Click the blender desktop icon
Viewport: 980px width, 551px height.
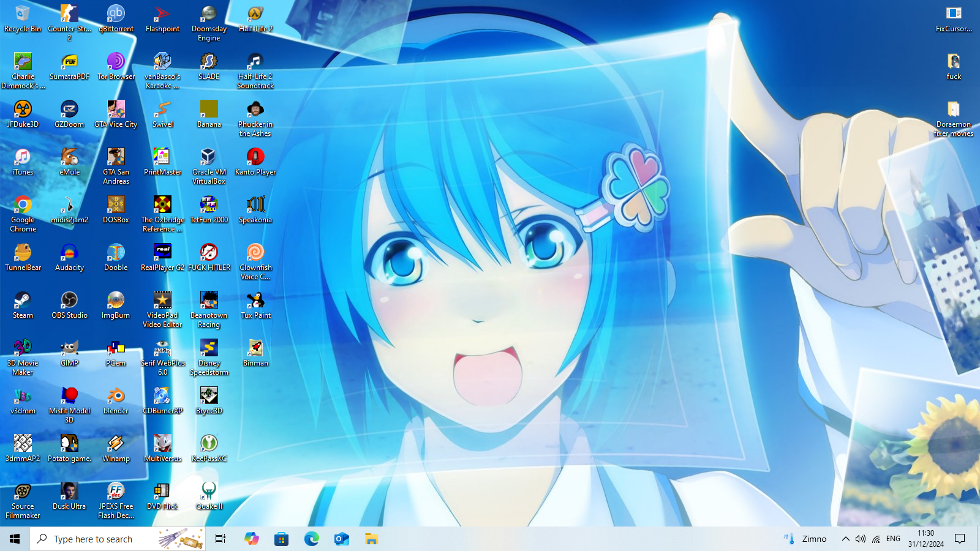coord(116,401)
